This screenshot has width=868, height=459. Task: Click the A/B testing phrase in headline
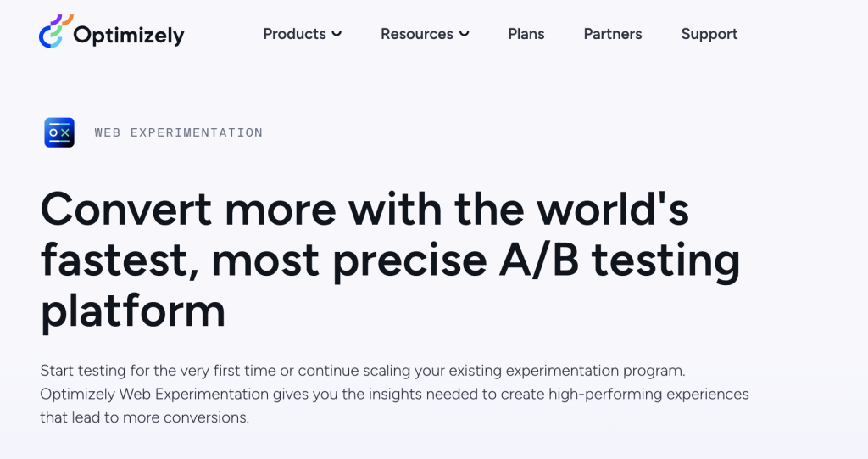(x=620, y=260)
